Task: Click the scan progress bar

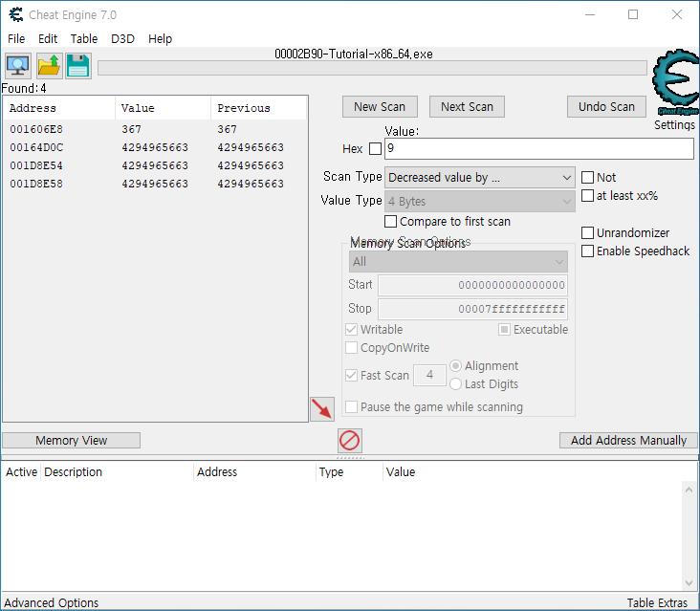Action: click(372, 68)
